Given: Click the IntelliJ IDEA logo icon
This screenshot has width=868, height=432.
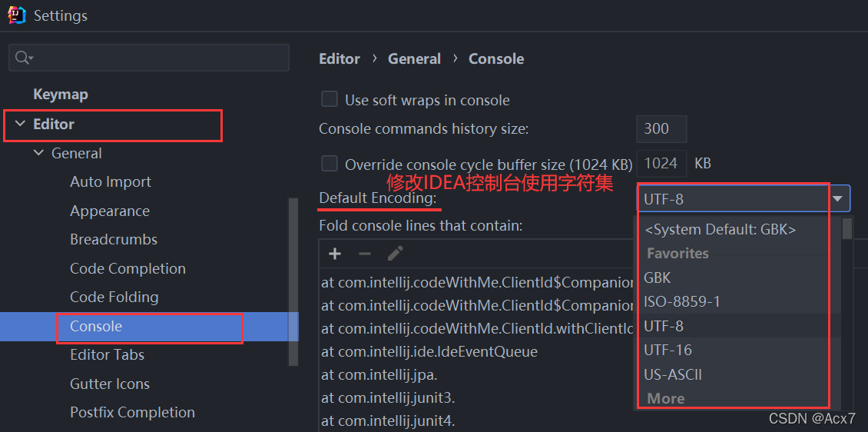Looking at the screenshot, I should pos(16,15).
